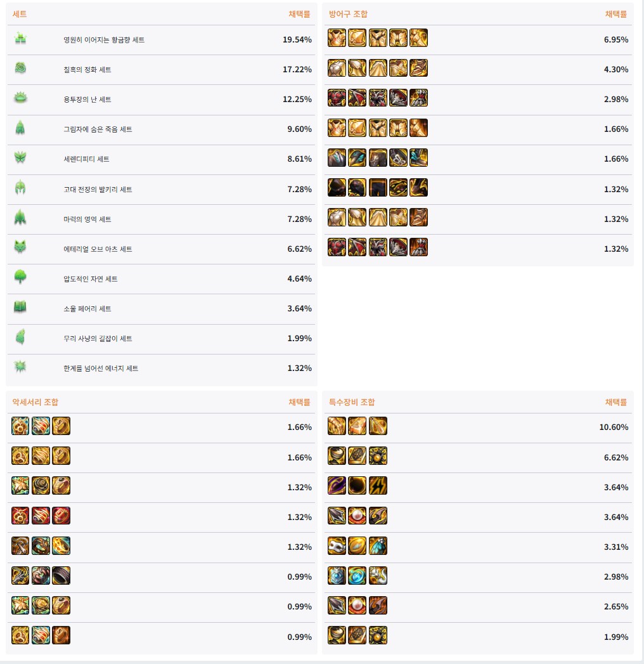Click first icon in the 10.60% special equipment row
Image resolution: width=644 pixels, height=664 pixels.
(x=337, y=426)
